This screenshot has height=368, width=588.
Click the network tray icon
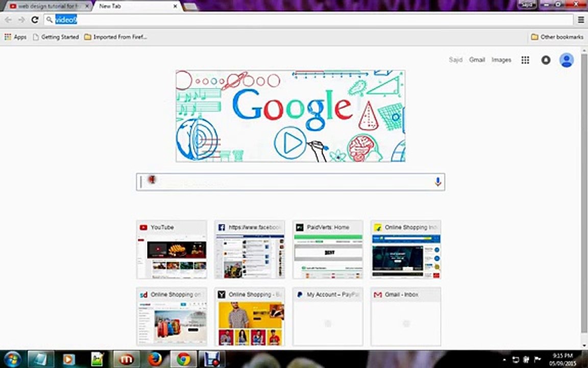(516, 359)
